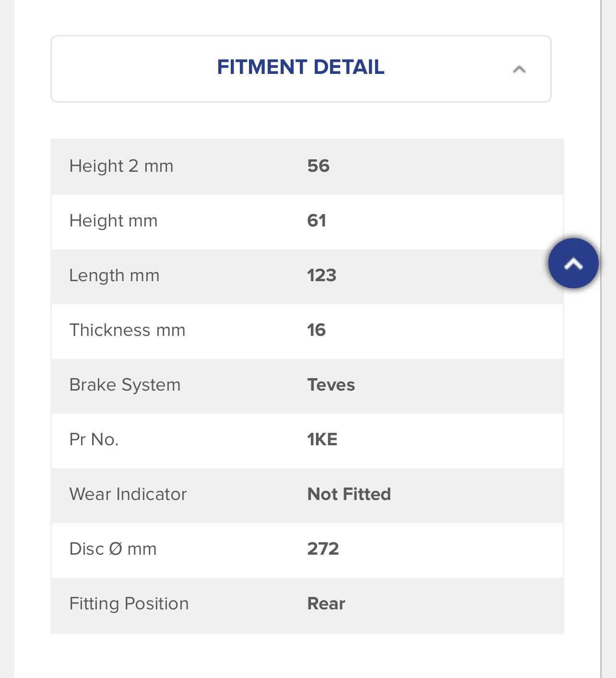Click the Teves brake system value
This screenshot has width=616, height=678.
click(331, 385)
